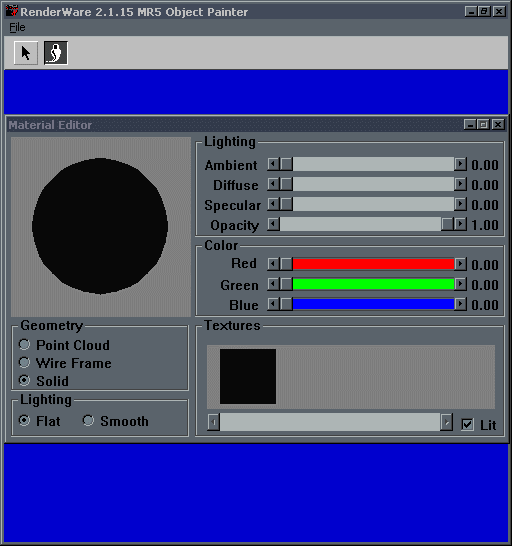The height and width of the screenshot is (546, 512).
Task: Select Solid geometry option
Action: tap(44, 381)
